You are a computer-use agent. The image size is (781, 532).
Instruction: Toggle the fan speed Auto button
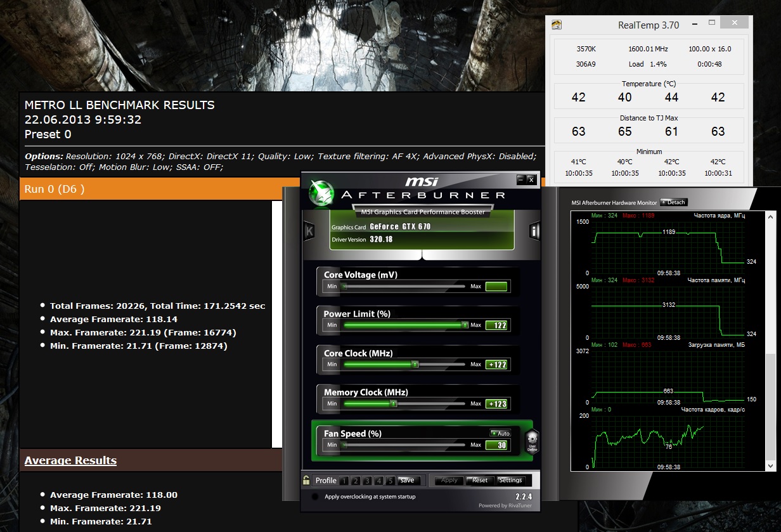500,434
